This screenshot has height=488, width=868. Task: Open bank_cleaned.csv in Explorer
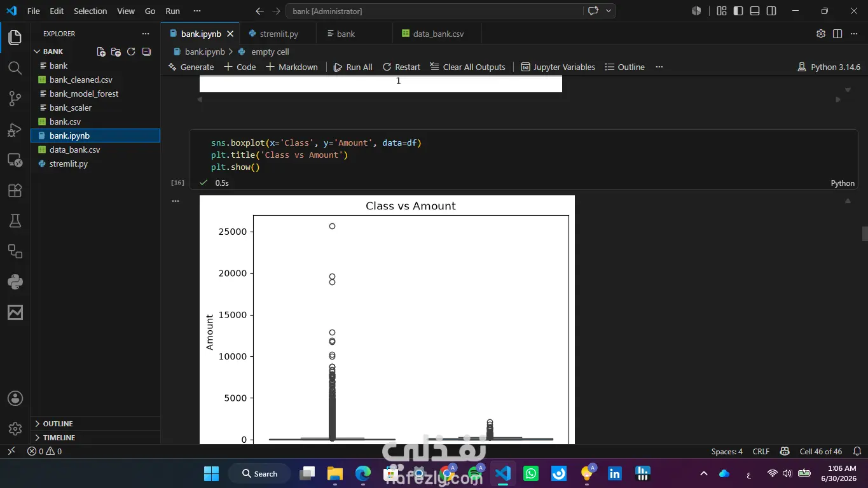95,80
